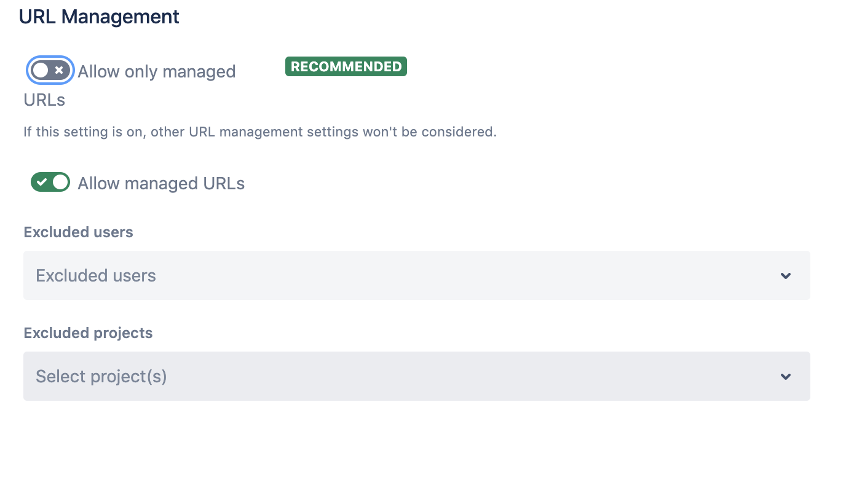Viewport: 862px width, 504px height.
Task: Click the Excluded users placeholder text
Action: [x=96, y=276]
